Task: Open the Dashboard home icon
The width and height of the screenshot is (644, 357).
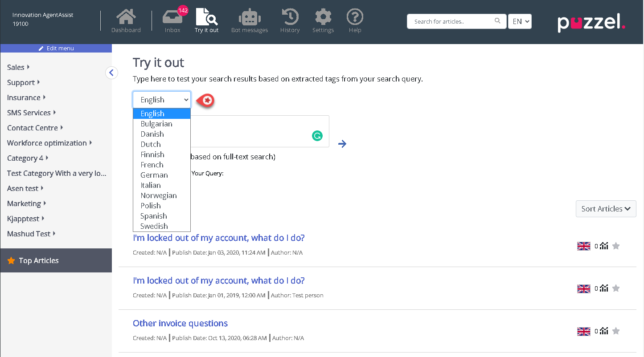Action: (126, 21)
